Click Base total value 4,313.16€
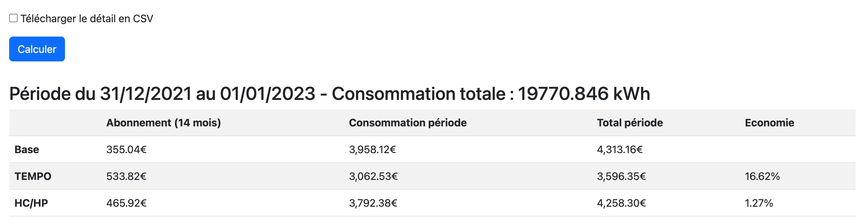 coord(619,150)
